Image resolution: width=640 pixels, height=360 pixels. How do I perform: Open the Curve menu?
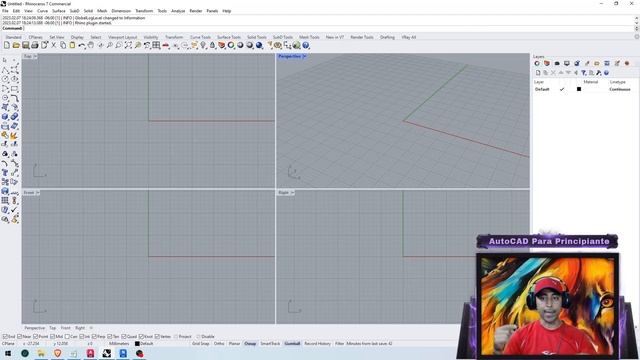tap(42, 11)
